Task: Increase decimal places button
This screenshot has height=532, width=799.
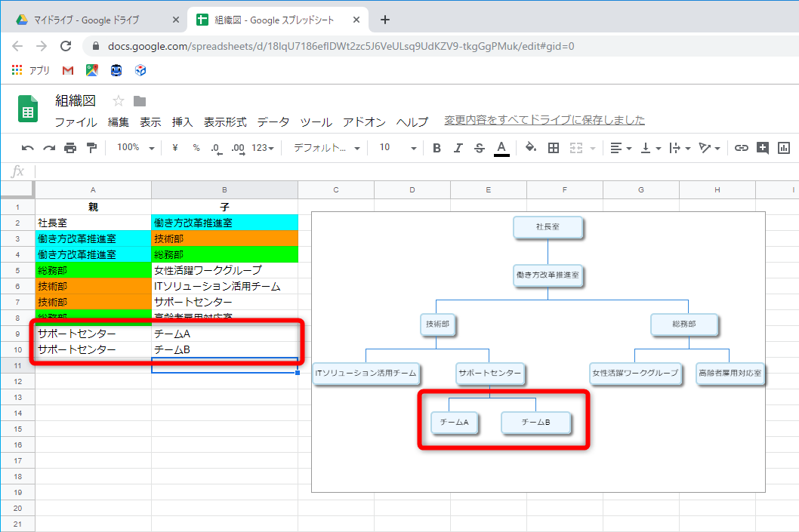Action: pos(238,148)
